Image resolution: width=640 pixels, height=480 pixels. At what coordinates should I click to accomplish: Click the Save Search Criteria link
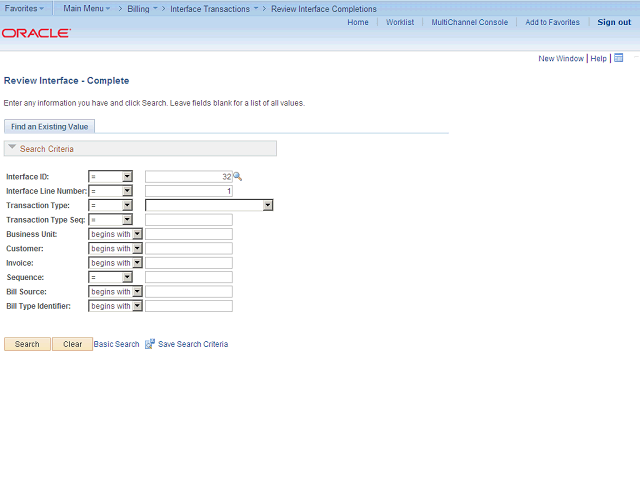[x=193, y=344]
